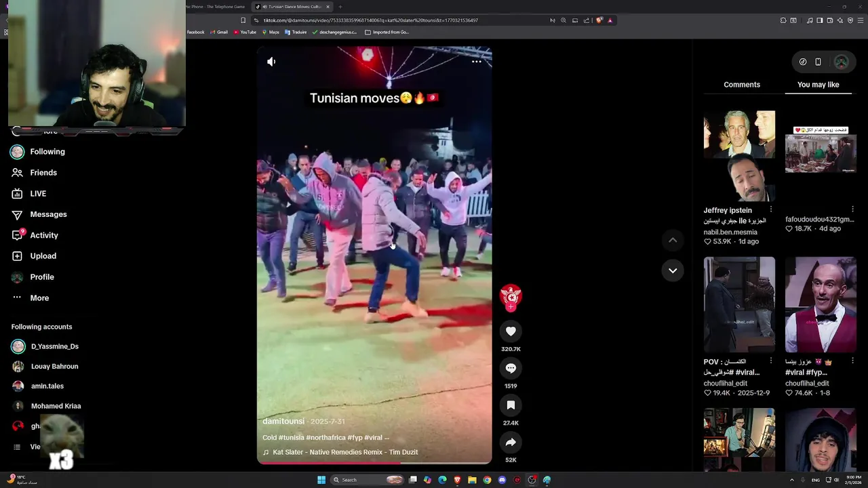The image size is (868, 488).
Task: Open the Following feed in sidebar
Action: click(38, 152)
